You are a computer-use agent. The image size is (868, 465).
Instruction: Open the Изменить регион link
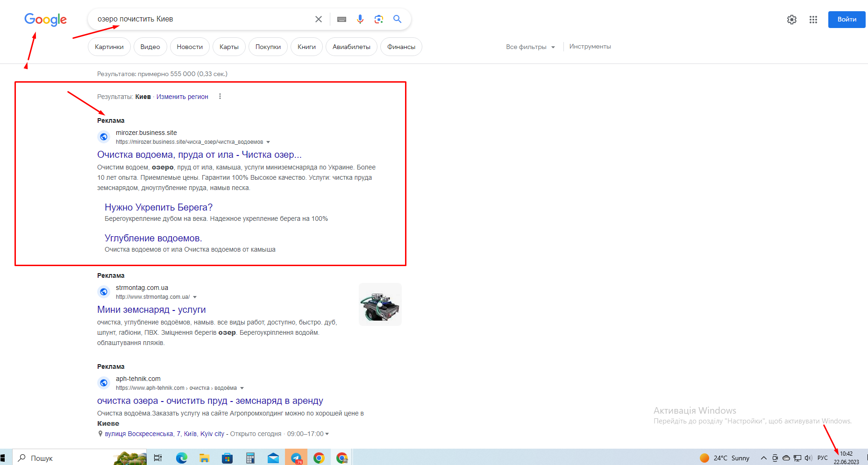(182, 97)
